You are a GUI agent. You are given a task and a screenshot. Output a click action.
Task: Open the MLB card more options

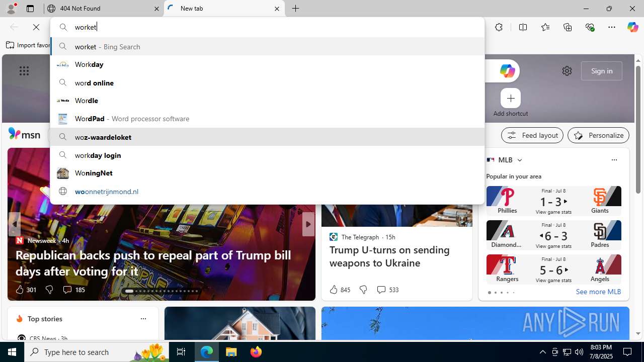[614, 160]
